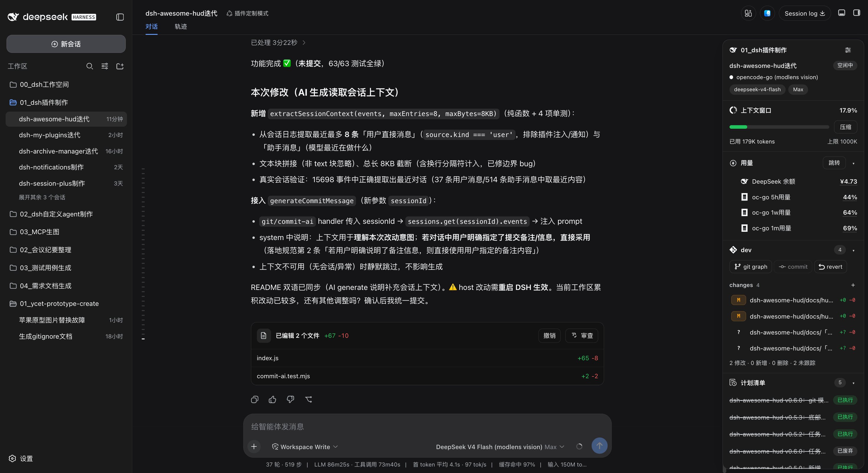This screenshot has width=868, height=473.
Task: Click the message input field
Action: pos(427,427)
